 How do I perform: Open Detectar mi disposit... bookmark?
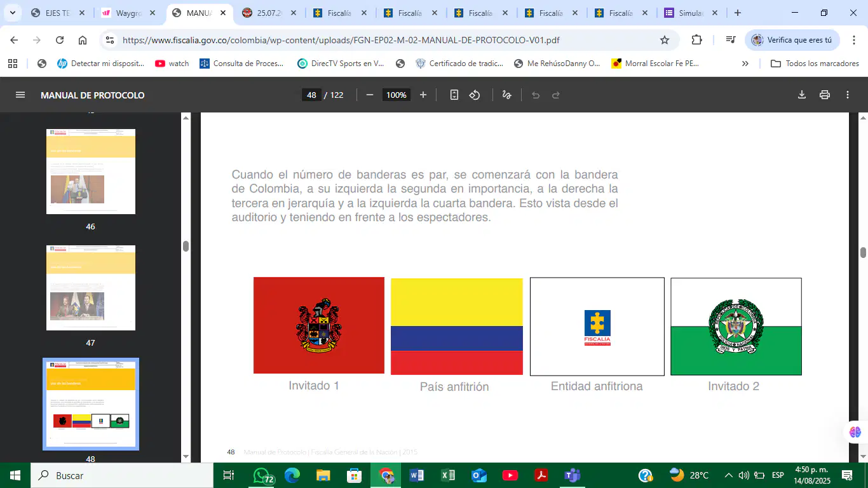click(101, 64)
